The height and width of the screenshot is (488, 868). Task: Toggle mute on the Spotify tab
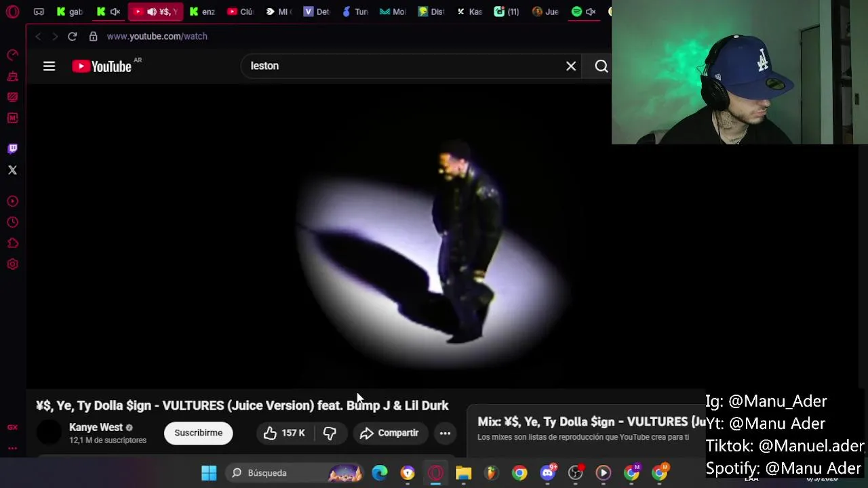591,12
